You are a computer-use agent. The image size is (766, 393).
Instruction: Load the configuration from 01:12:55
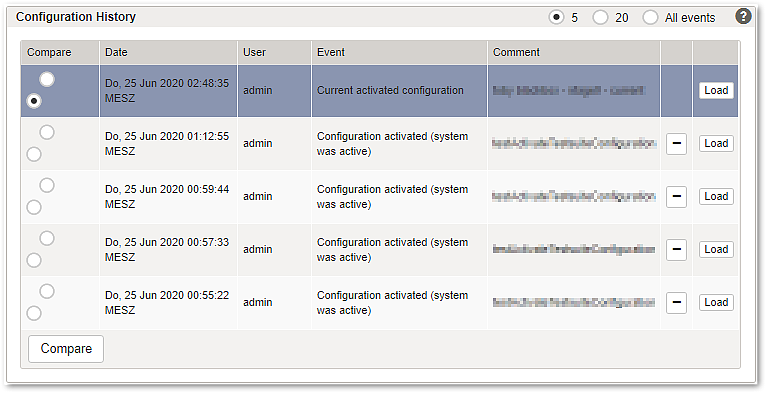[x=716, y=144]
